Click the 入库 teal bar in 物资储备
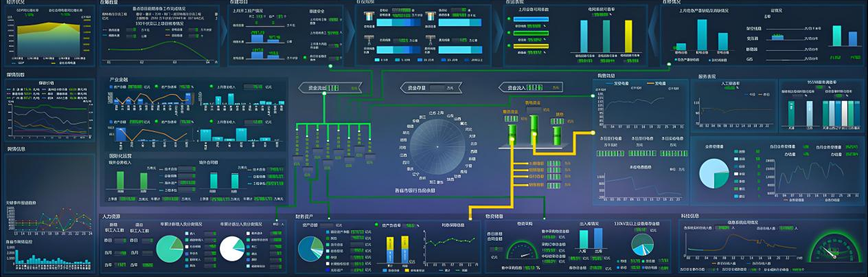 click(584, 239)
